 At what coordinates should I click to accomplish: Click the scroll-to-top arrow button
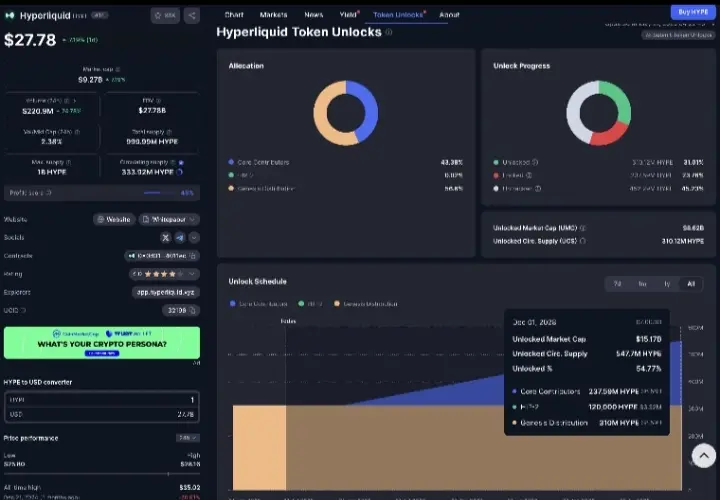click(703, 455)
